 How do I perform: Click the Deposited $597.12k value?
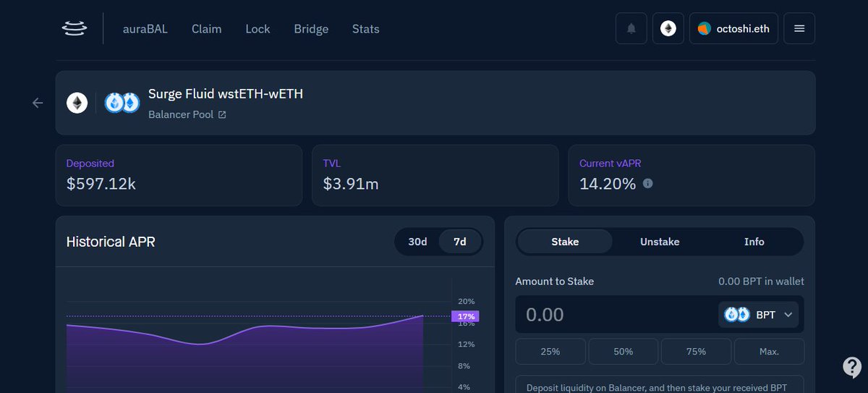point(101,184)
